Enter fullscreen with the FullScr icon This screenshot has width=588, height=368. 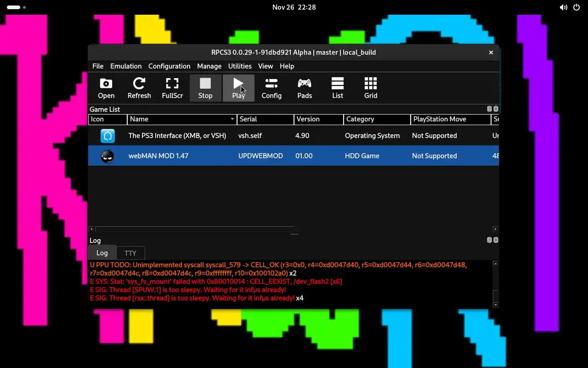coord(172,88)
